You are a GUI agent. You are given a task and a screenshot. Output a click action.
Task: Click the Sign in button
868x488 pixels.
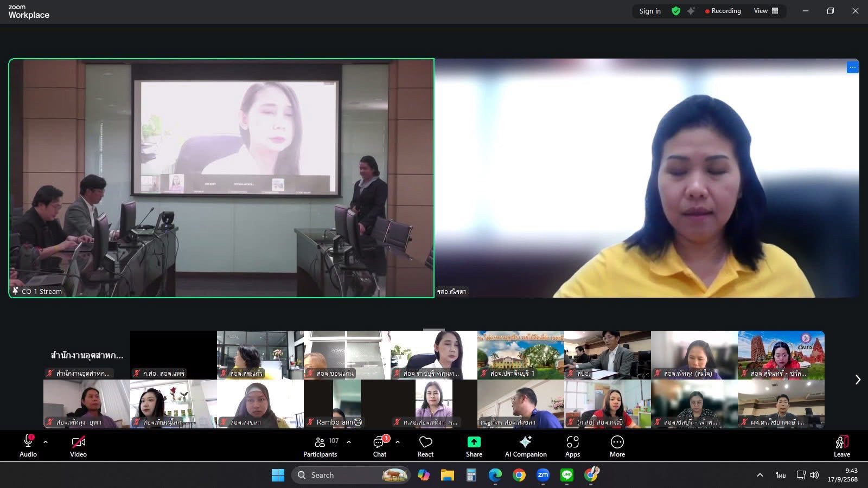tap(649, 11)
